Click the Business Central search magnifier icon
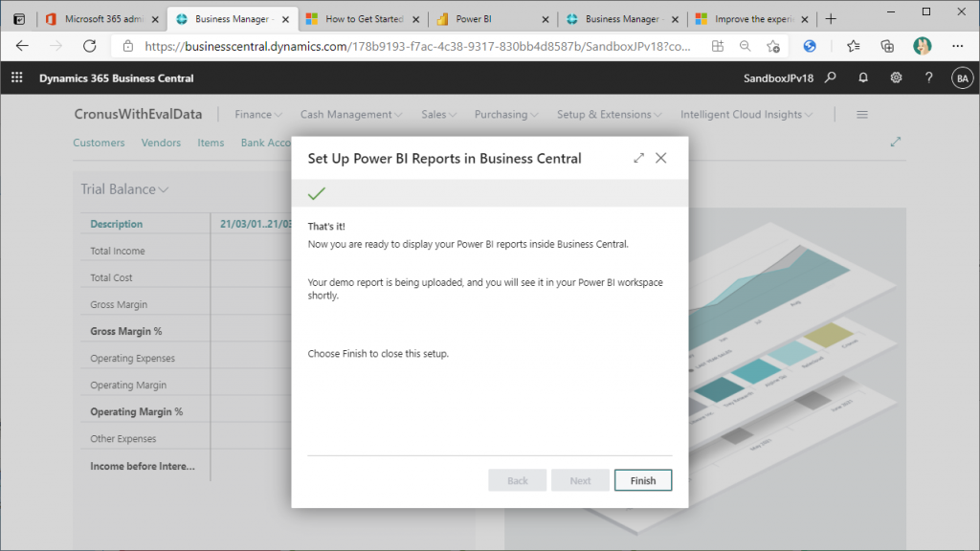This screenshot has width=980, height=551. (830, 77)
